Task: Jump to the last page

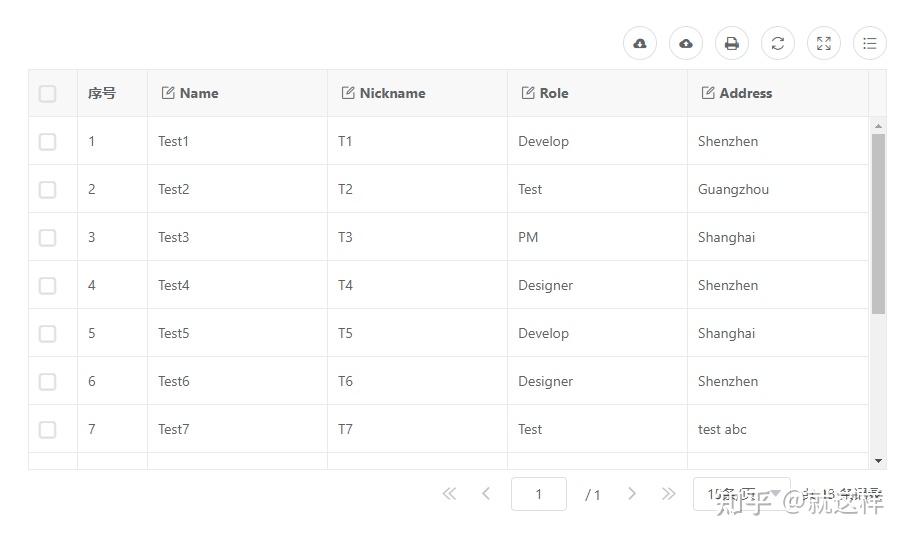Action: 669,494
